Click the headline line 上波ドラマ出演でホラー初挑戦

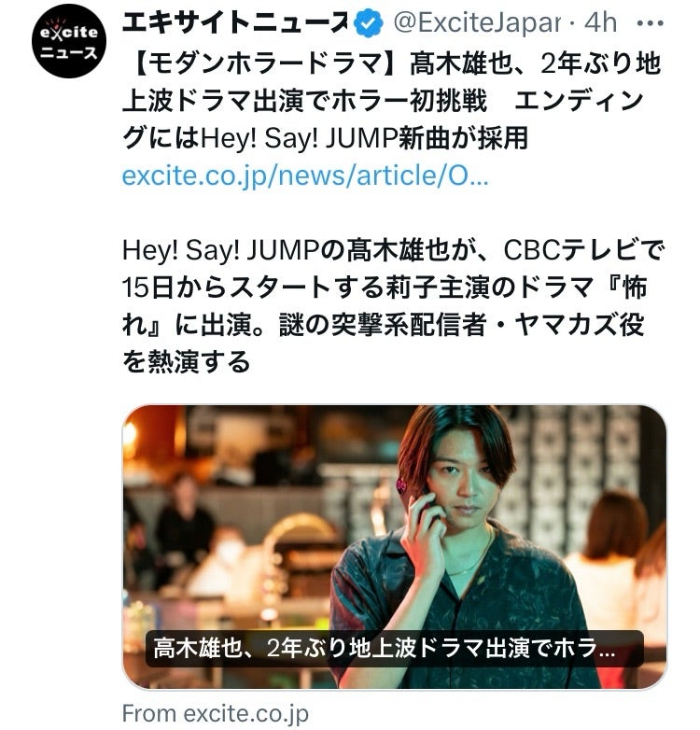coord(304,101)
